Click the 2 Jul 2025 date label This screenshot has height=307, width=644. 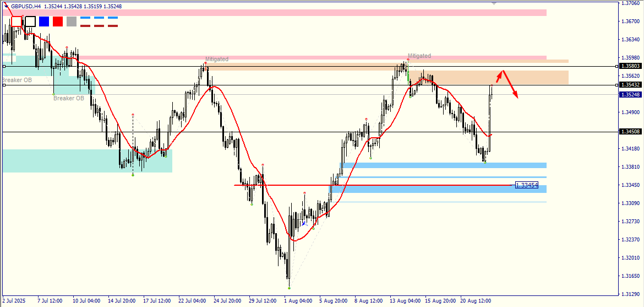(x=15, y=301)
